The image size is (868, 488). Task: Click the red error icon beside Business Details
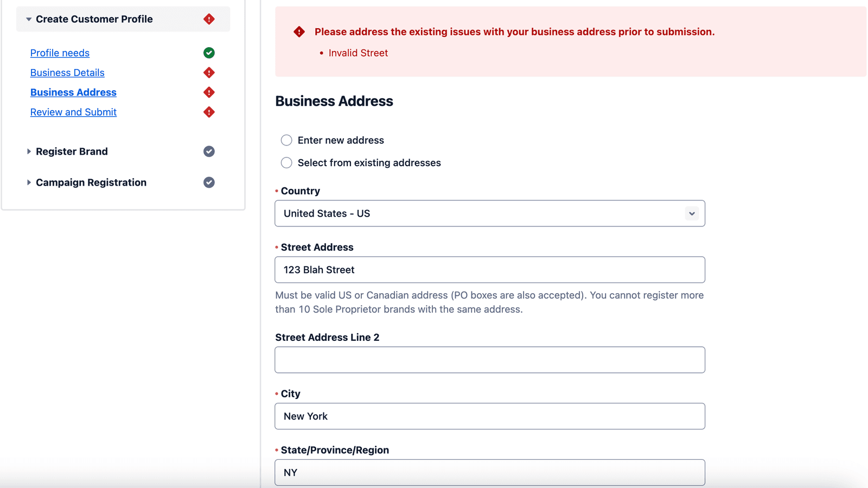(x=209, y=73)
